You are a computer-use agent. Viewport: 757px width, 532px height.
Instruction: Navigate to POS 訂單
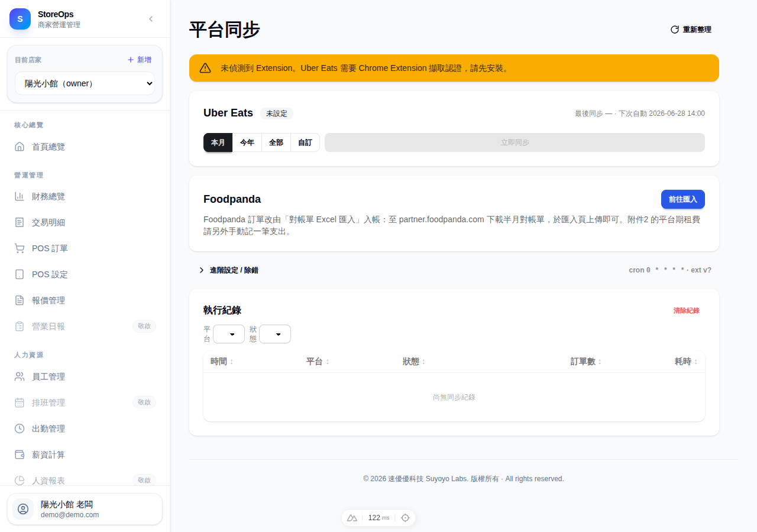click(85, 248)
